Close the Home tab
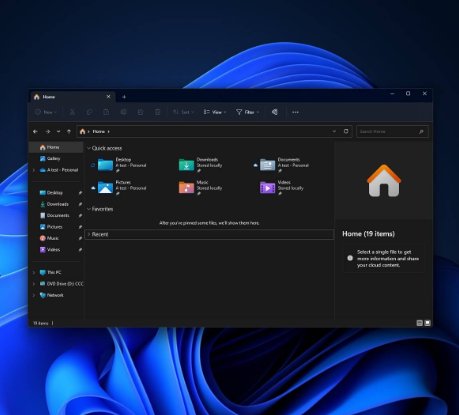The image size is (459, 415). (108, 97)
